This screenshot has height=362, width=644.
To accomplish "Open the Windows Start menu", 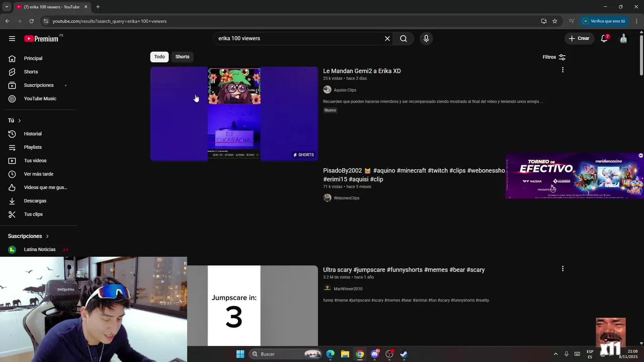I will point(240,354).
